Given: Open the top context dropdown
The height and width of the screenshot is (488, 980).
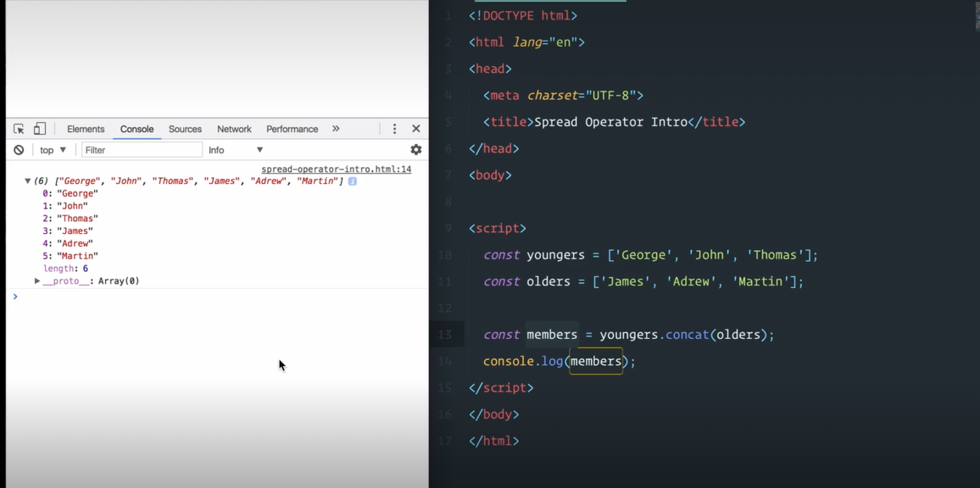Looking at the screenshot, I should coord(53,150).
